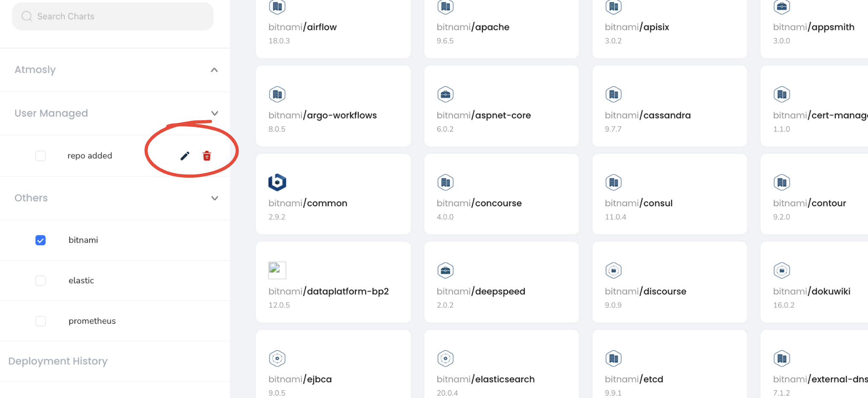
Task: Collapse the User Managed section chevron
Action: point(214,113)
